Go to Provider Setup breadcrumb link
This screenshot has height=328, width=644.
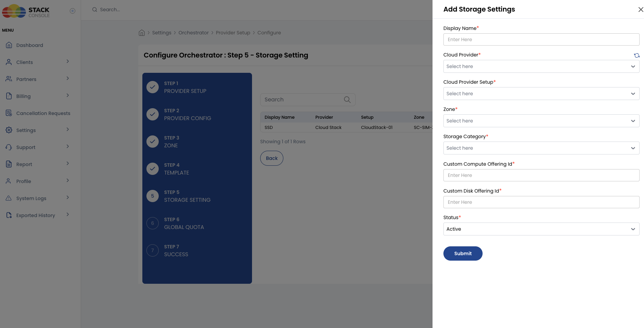(233, 33)
